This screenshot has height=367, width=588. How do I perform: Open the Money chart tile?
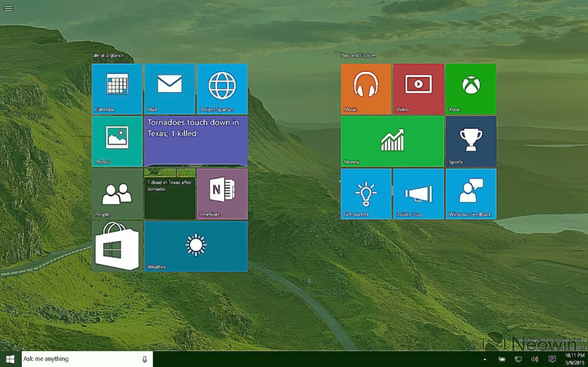392,141
